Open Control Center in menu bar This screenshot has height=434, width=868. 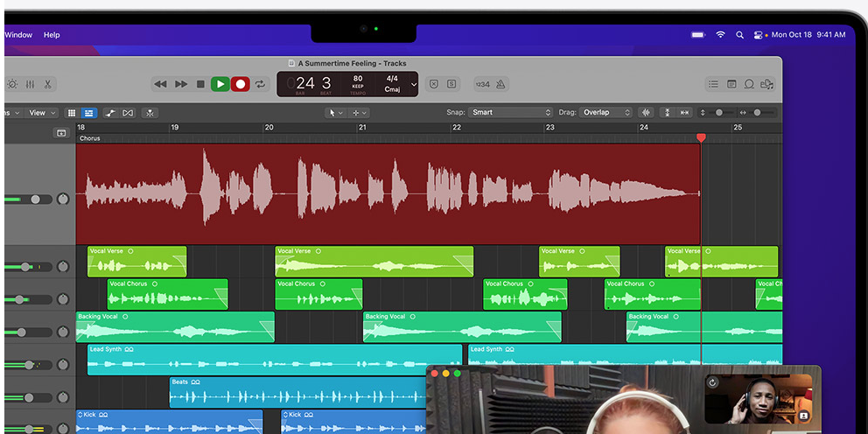point(759,35)
